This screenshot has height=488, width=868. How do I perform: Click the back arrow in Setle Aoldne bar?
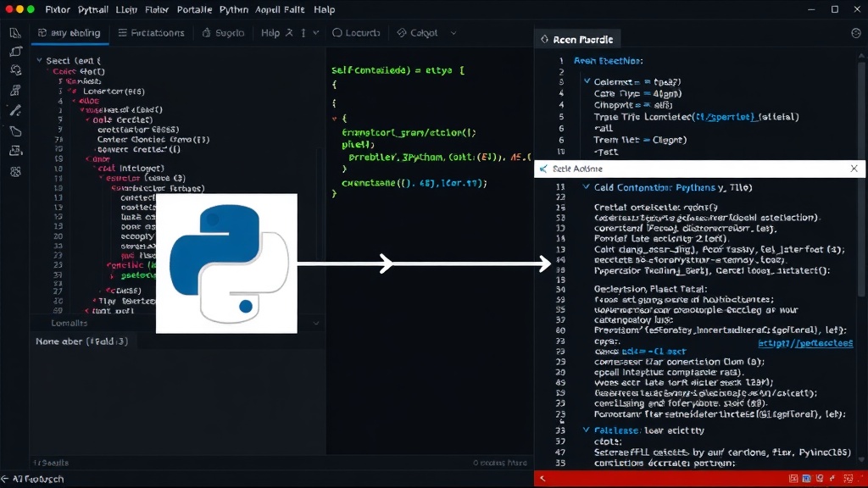543,169
